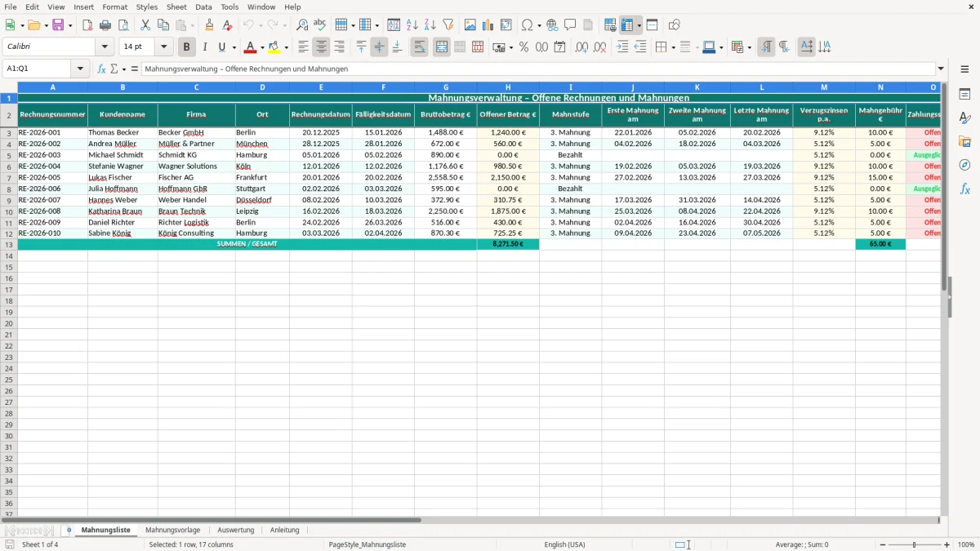This screenshot has height=551, width=980.
Task: Apply the red font color
Action: tap(251, 47)
